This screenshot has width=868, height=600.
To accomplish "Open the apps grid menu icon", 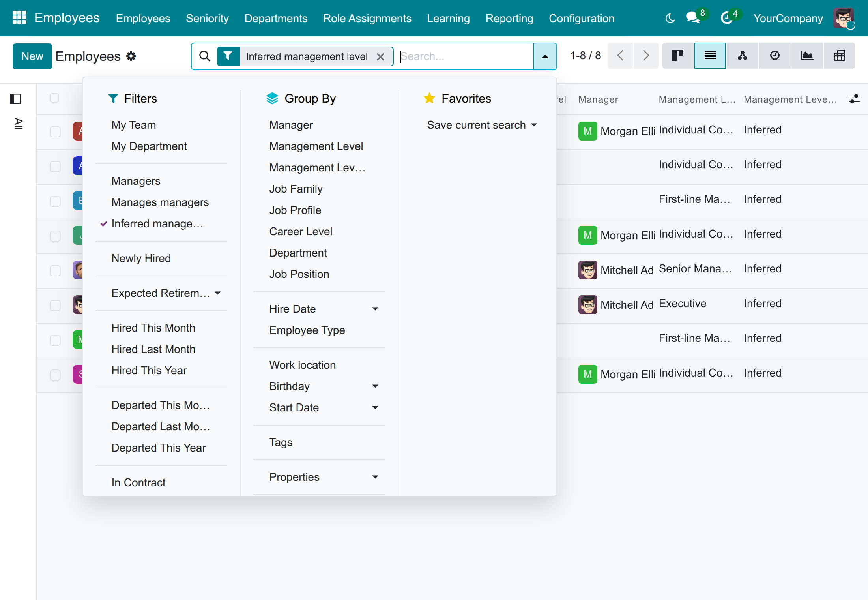I will pos(19,18).
